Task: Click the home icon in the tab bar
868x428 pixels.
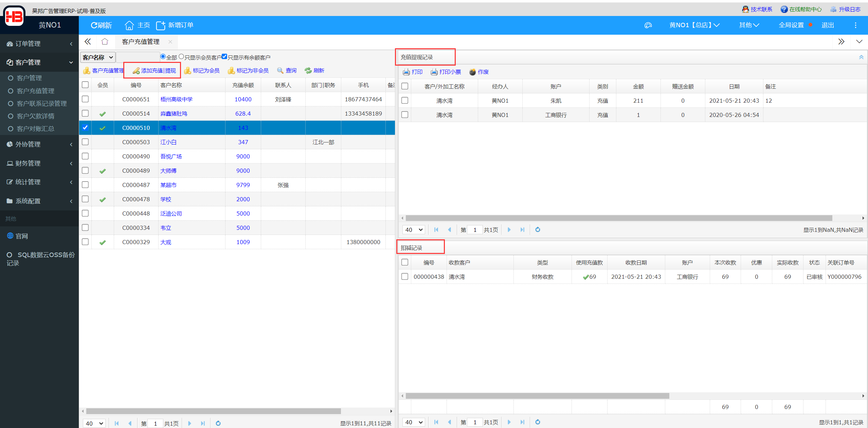Action: [105, 41]
